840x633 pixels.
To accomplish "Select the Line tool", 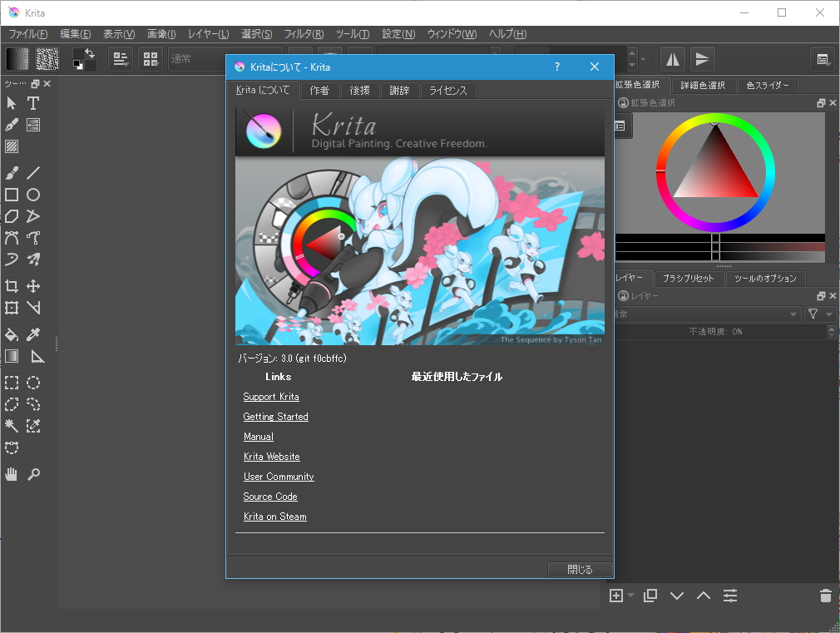I will point(33,172).
